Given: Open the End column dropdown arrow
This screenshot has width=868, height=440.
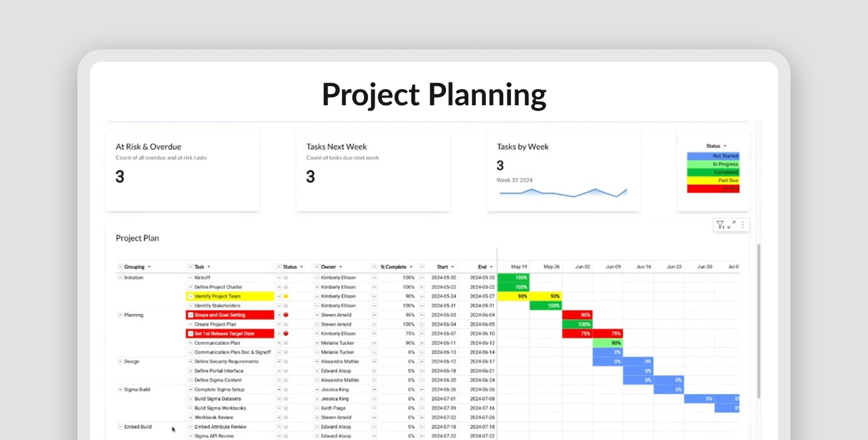Looking at the screenshot, I should click(492, 267).
